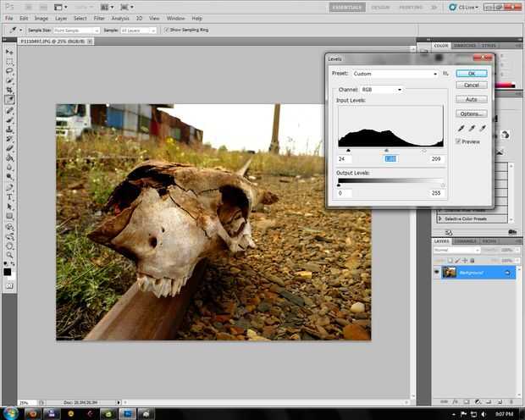The image size is (525, 420).
Task: Click the Auto button in Levels
Action: [x=471, y=99]
